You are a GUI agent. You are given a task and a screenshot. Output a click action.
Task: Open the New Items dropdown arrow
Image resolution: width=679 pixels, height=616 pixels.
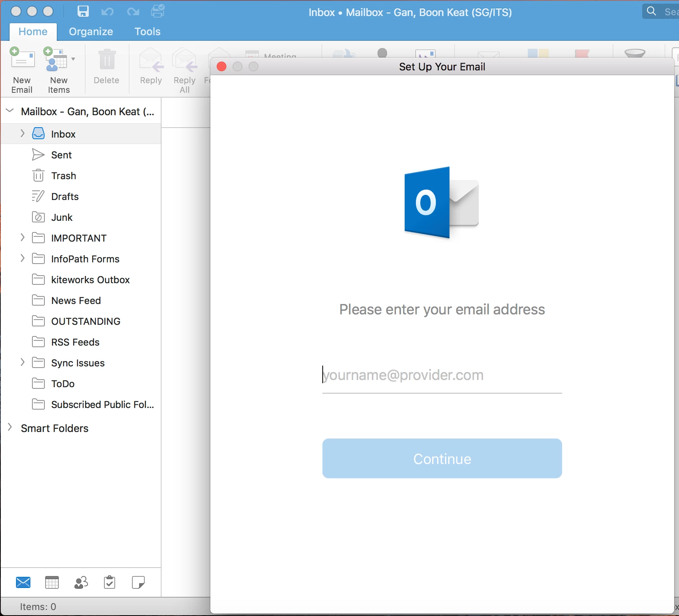(x=73, y=59)
